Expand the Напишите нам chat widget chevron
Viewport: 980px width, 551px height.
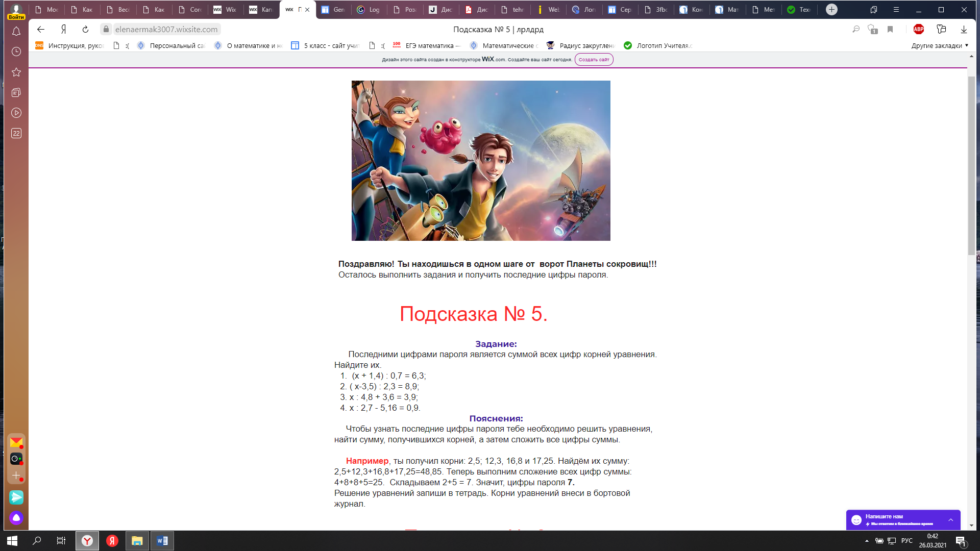pos(951,520)
